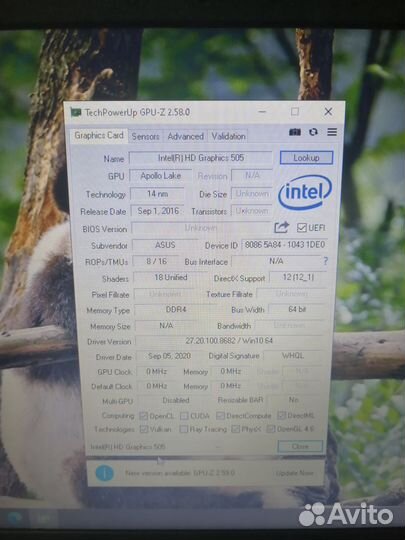This screenshot has width=405, height=540.
Task: Toggle the CUDA checkbox
Action: point(184,416)
